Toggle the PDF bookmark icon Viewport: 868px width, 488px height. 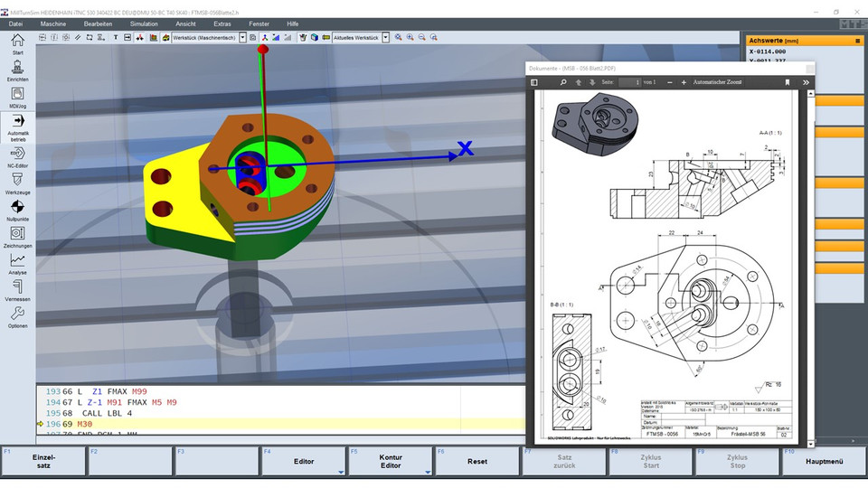click(787, 82)
